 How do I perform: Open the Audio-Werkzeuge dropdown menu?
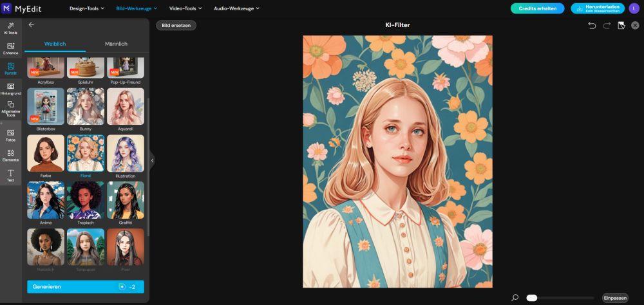236,8
